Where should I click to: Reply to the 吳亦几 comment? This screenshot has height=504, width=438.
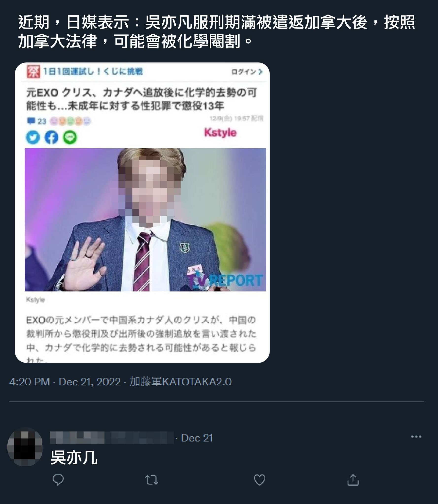pos(58,480)
